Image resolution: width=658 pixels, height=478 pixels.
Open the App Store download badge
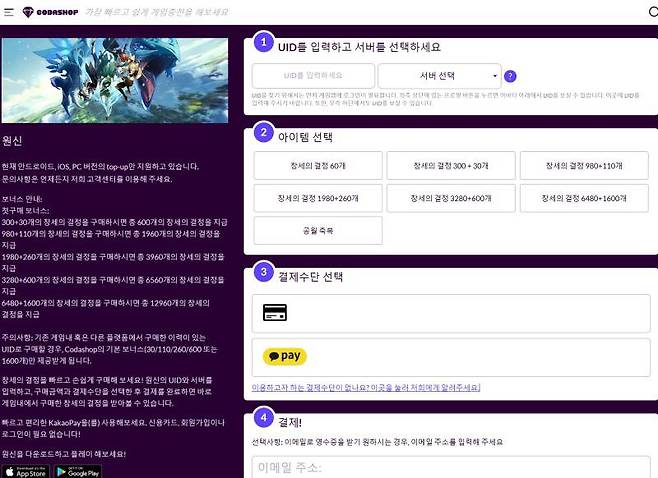(26, 472)
